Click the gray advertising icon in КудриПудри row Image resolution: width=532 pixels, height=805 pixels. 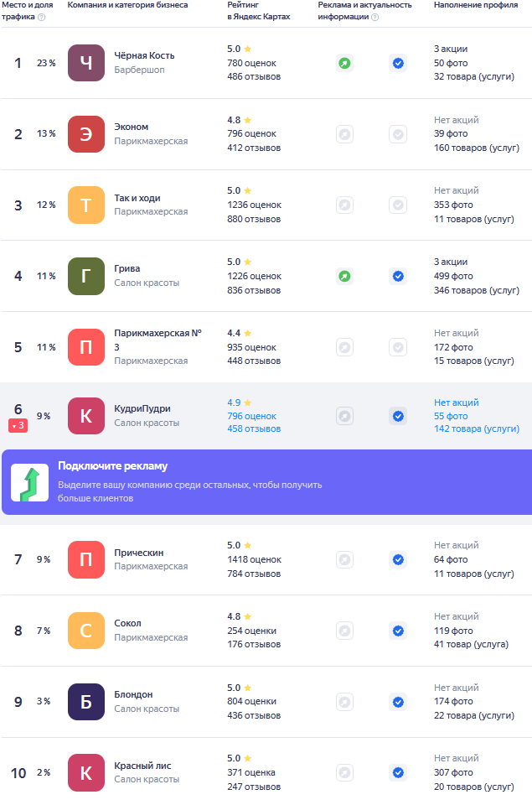[x=344, y=416]
